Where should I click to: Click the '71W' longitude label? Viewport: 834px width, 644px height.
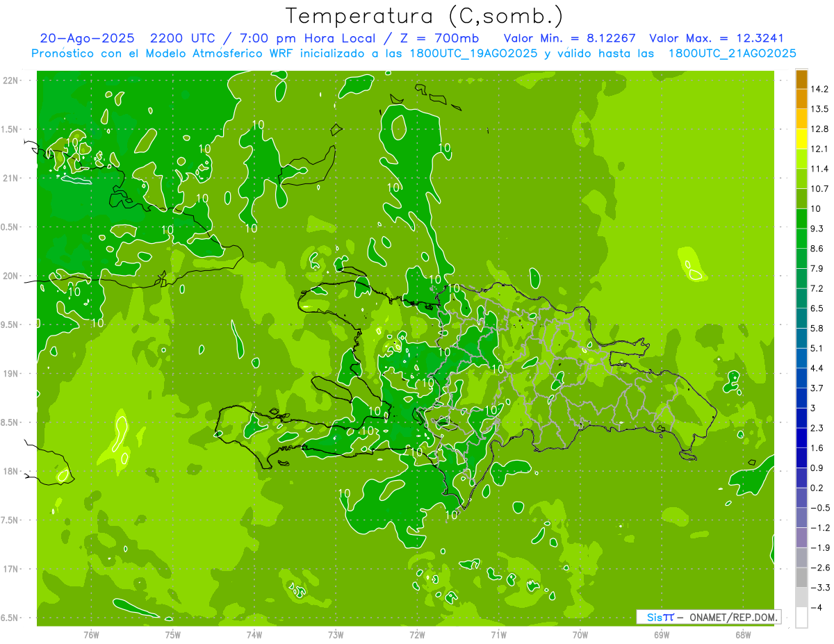point(498,635)
